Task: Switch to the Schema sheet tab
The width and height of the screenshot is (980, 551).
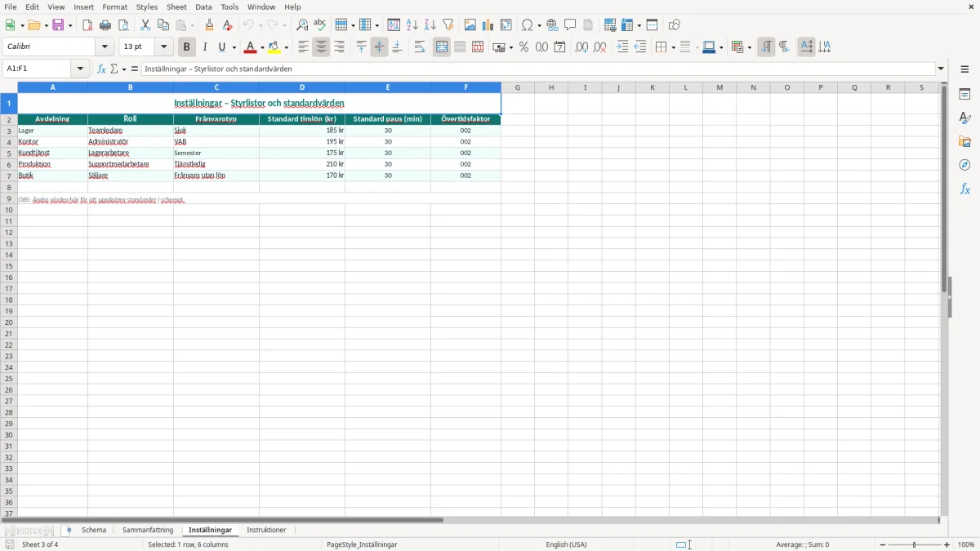Action: point(94,530)
